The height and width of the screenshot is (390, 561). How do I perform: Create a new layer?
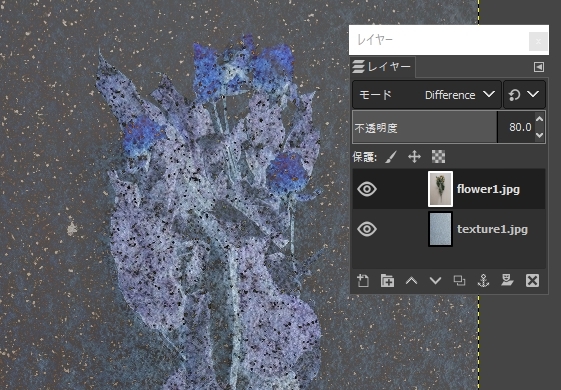(363, 281)
